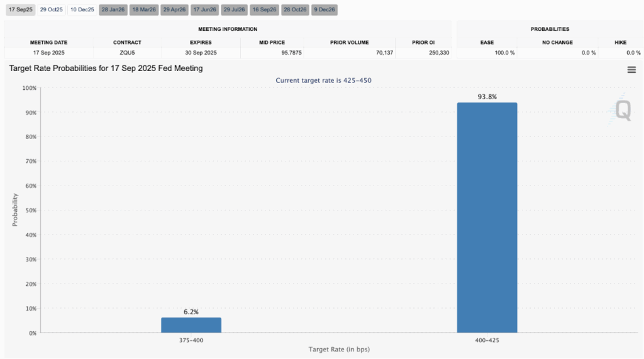Click the 375-400 probability bar
The image size is (644, 359).
(x=191, y=325)
